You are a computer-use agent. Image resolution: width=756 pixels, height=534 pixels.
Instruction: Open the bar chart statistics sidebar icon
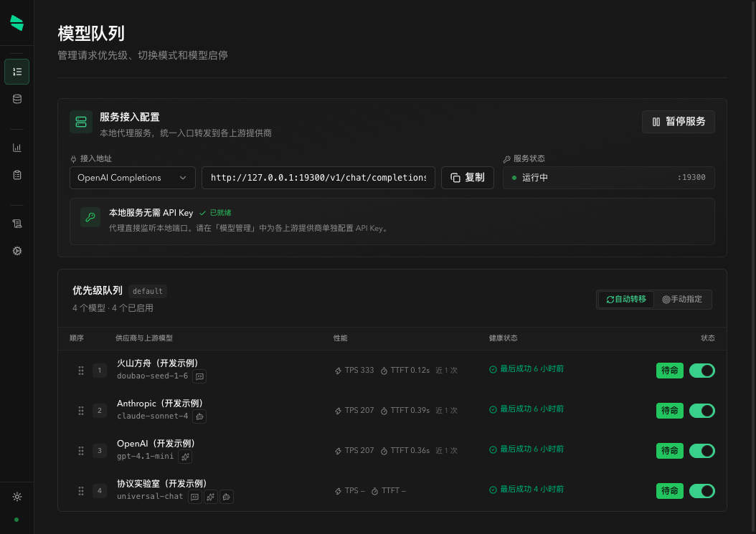click(17, 148)
